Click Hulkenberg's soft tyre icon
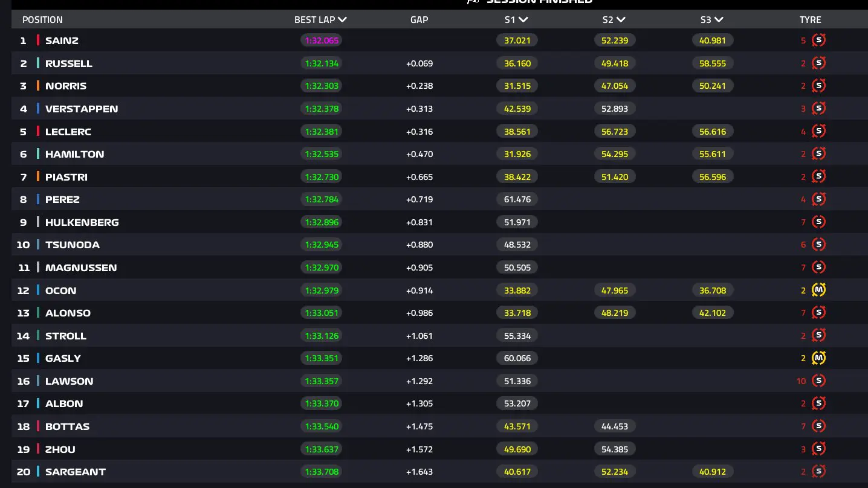This screenshot has width=868, height=488. 818,222
